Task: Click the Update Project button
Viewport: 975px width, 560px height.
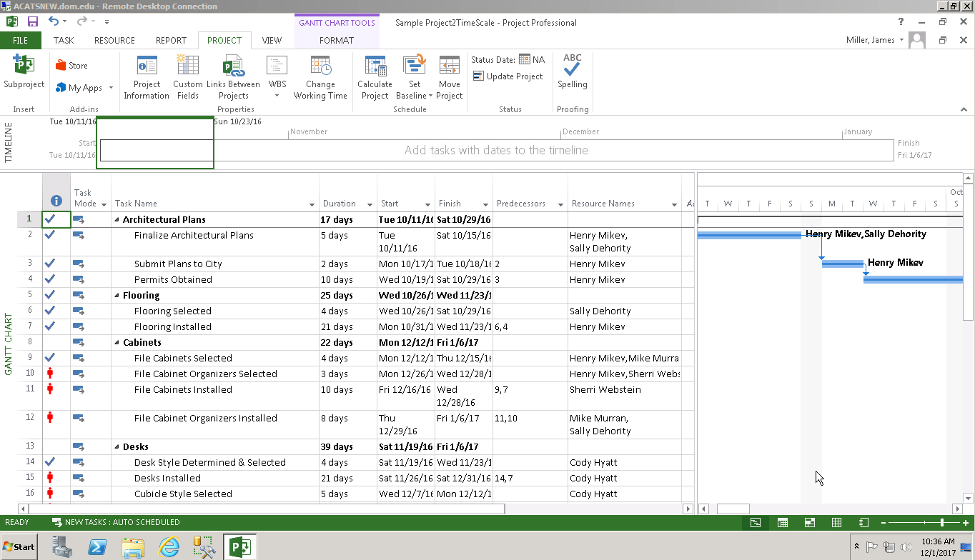Action: tap(508, 76)
